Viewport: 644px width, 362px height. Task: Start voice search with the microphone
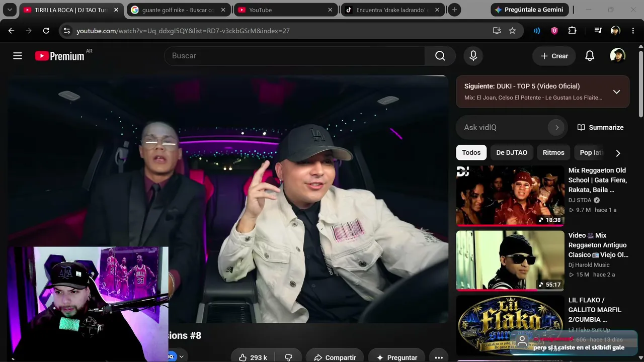[473, 56]
